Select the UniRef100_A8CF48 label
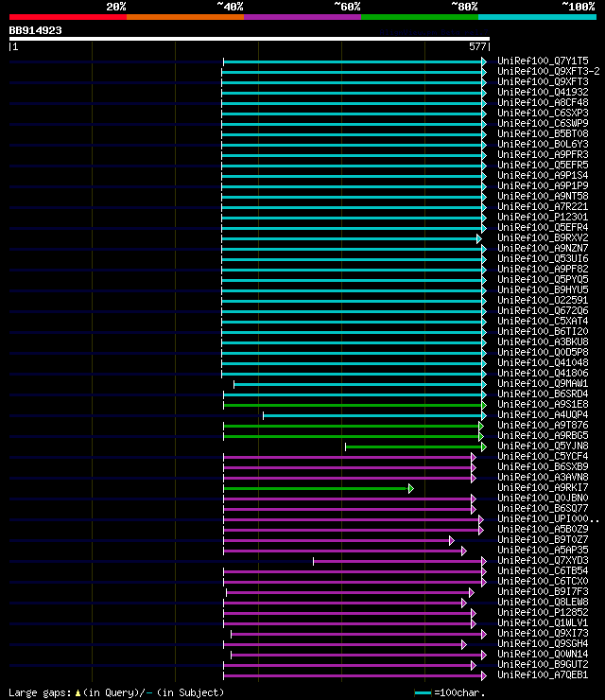This screenshot has height=700, width=605. pyautogui.click(x=543, y=102)
